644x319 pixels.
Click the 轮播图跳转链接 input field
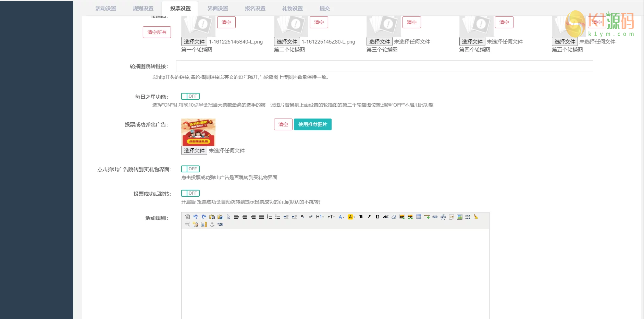click(343, 66)
